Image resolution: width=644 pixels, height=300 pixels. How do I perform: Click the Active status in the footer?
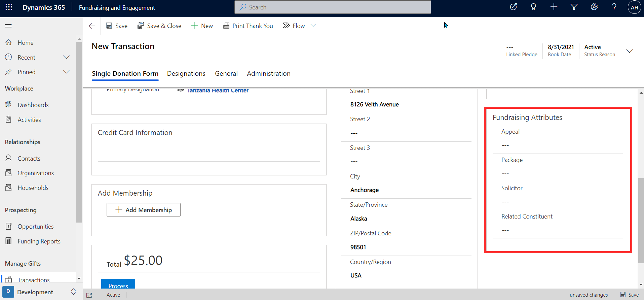click(113, 295)
